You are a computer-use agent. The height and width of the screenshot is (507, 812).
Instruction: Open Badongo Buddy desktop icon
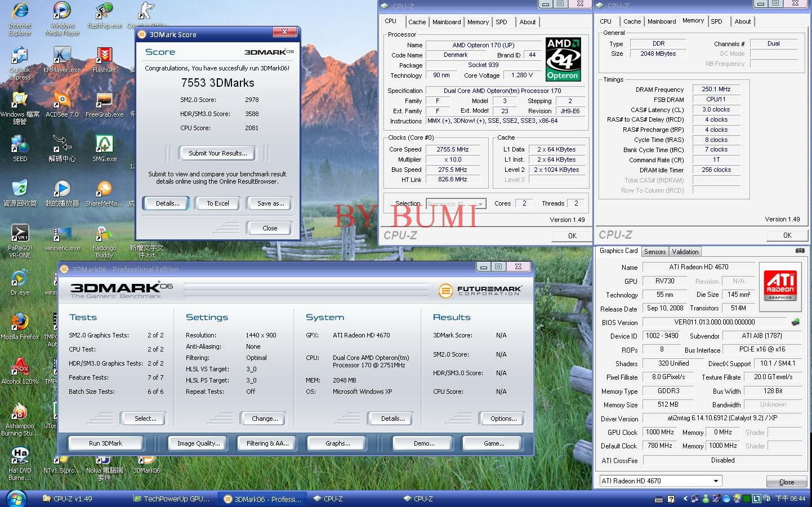pos(104,241)
